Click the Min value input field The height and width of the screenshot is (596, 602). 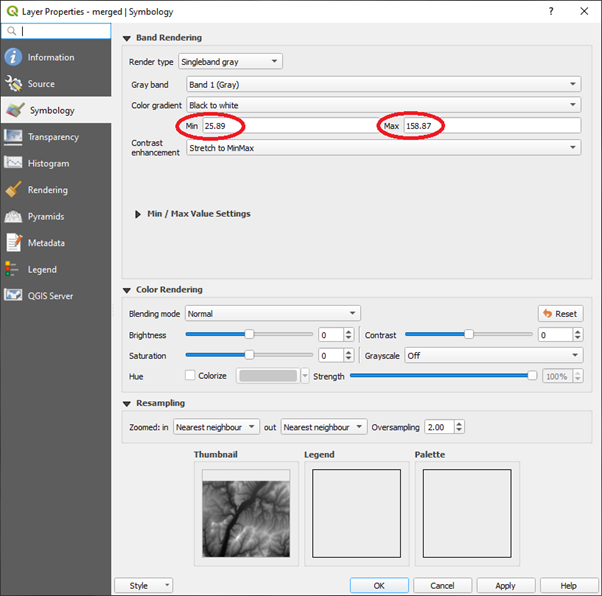point(285,126)
